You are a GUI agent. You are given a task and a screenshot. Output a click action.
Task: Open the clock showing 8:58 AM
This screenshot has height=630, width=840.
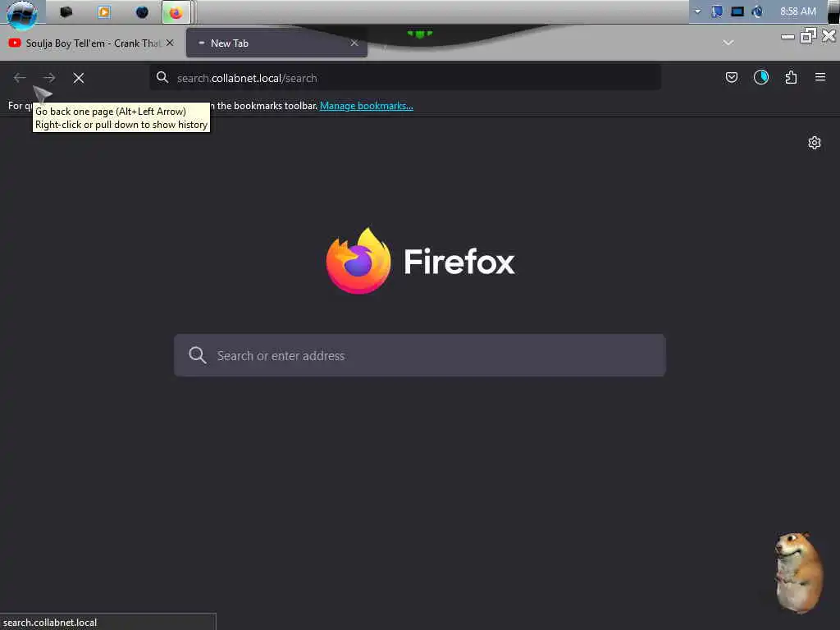coord(798,11)
